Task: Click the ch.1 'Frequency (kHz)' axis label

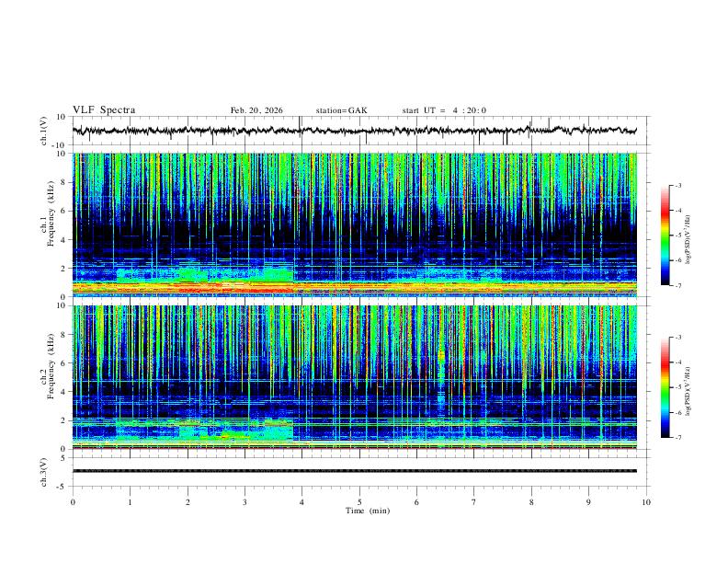Action: point(51,213)
